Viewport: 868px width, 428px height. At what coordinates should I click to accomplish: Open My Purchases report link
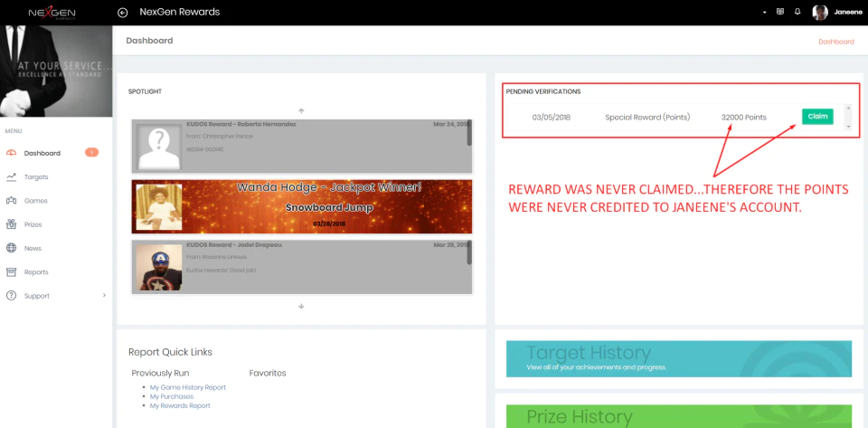coord(172,396)
